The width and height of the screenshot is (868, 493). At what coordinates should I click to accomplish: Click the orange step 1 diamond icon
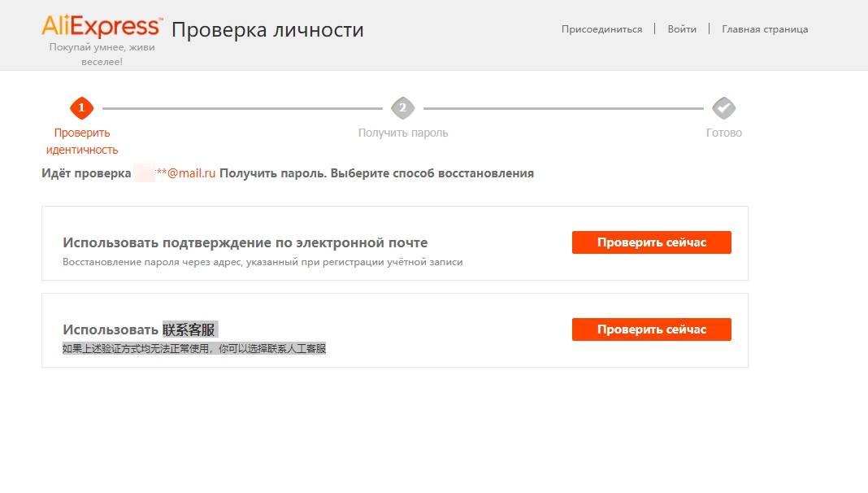[x=82, y=107]
